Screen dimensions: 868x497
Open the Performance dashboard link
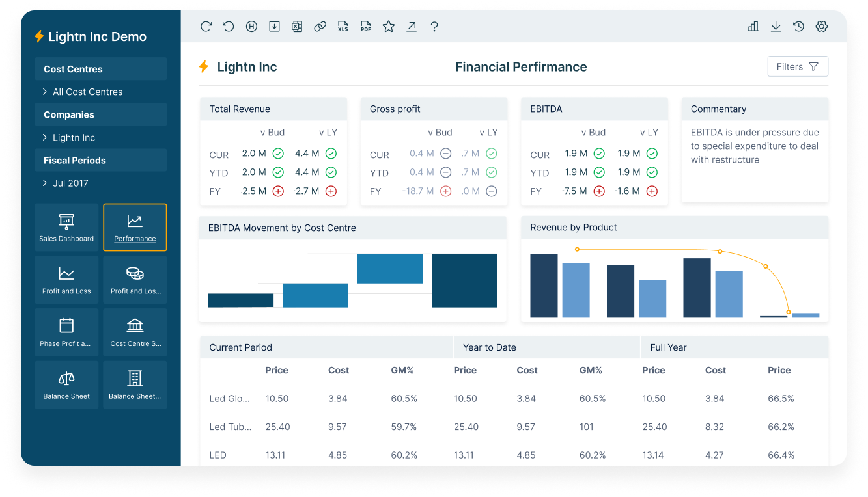tap(135, 227)
